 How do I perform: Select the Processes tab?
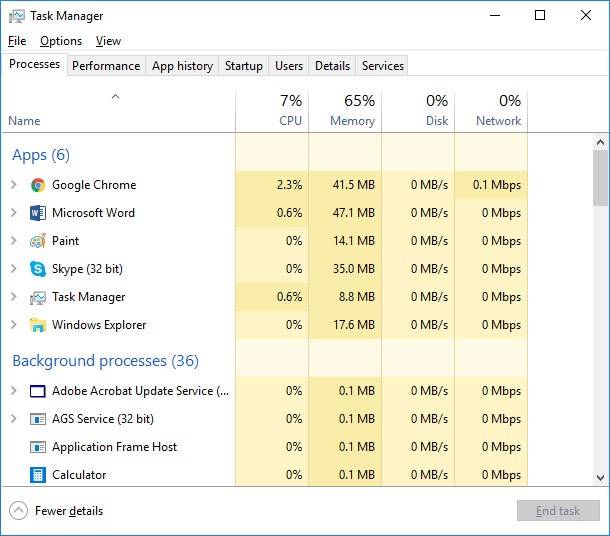35,64
